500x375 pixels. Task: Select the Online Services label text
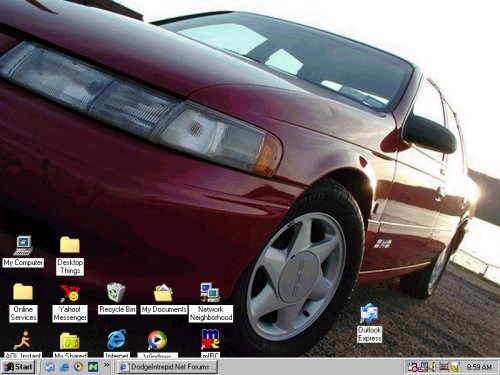coord(23,313)
